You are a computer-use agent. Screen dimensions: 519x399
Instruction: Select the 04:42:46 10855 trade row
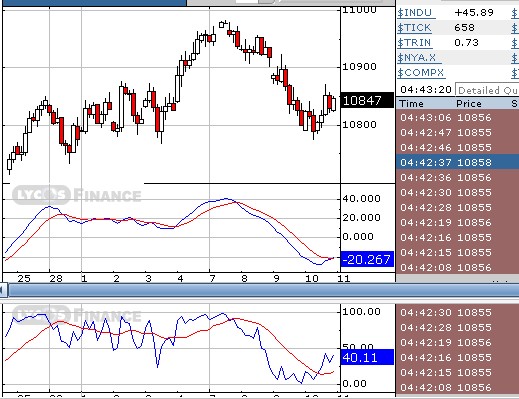tap(457, 148)
